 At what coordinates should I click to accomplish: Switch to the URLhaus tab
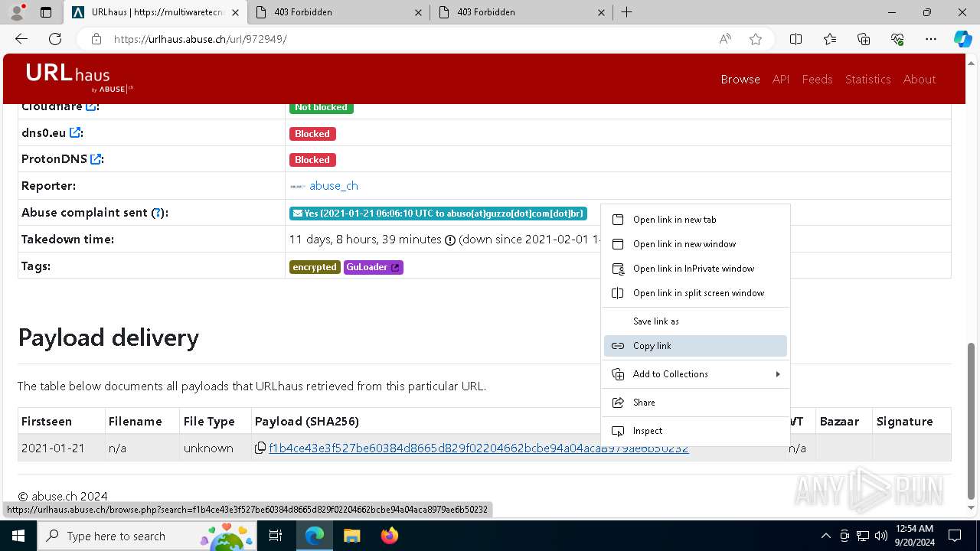click(155, 12)
